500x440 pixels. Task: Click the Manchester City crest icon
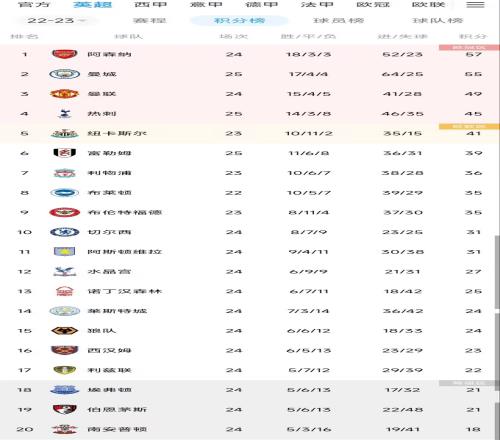pos(65,74)
